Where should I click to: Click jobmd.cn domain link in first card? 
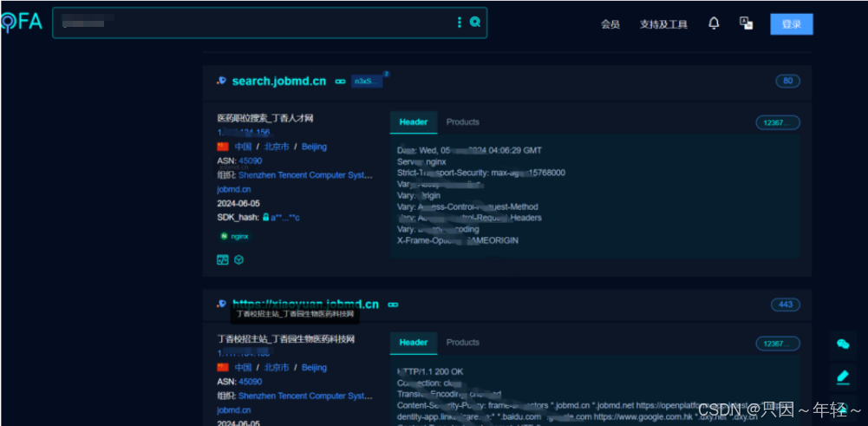(x=233, y=189)
